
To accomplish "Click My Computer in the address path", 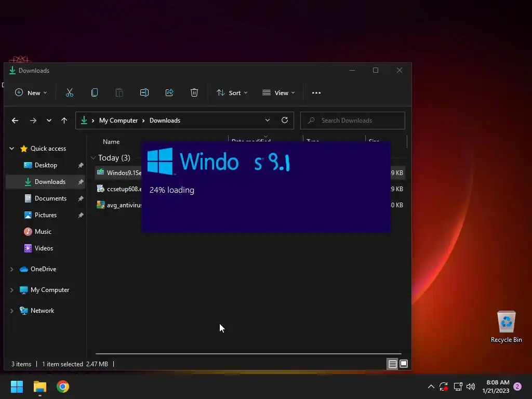I will click(x=118, y=121).
